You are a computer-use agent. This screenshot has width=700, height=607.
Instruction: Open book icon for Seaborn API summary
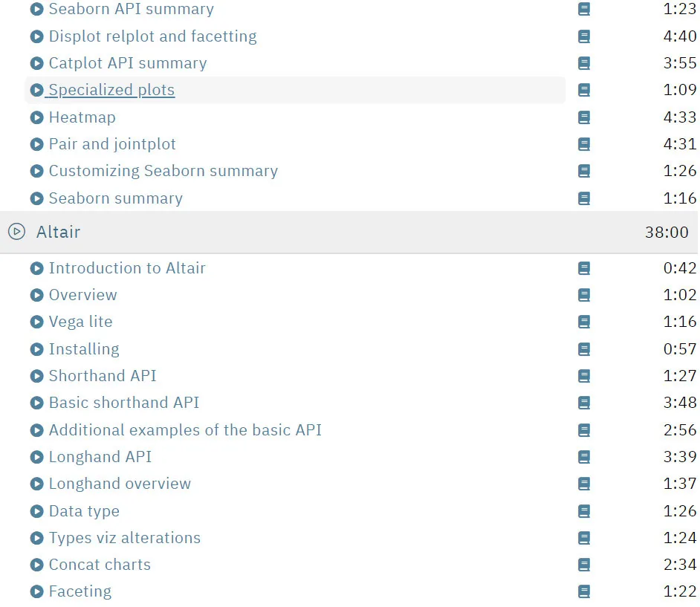tap(584, 9)
